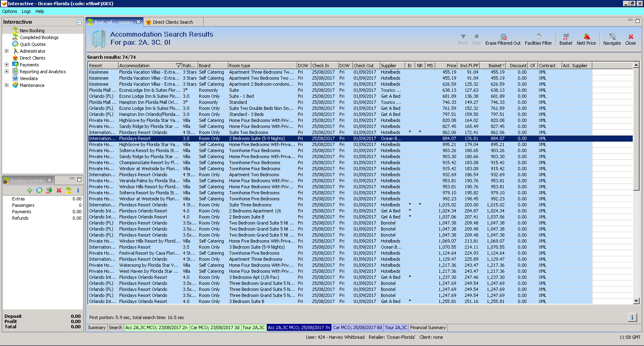
Task: Expand the Payments tree node
Action: (6, 65)
